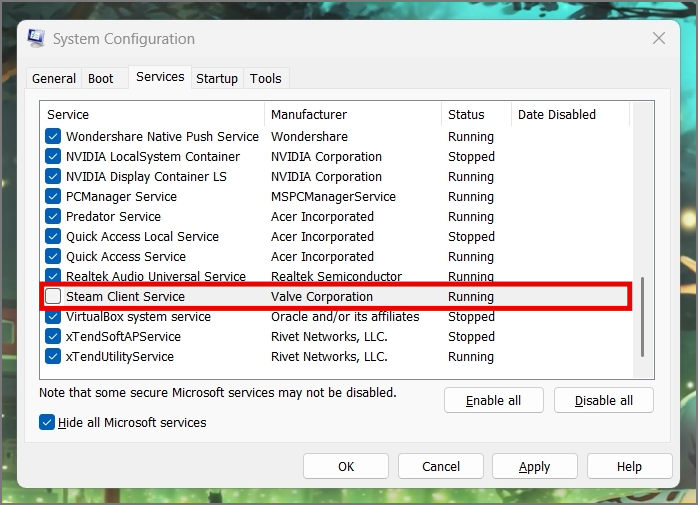This screenshot has height=505, width=698.
Task: Uncheck xTendSoftAPService checkbox
Action: (53, 336)
